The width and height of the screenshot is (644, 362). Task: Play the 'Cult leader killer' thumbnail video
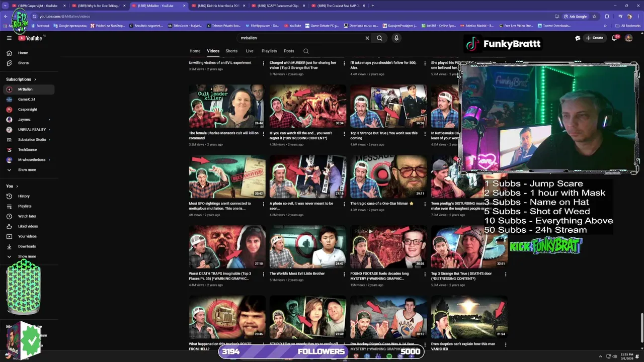(227, 106)
